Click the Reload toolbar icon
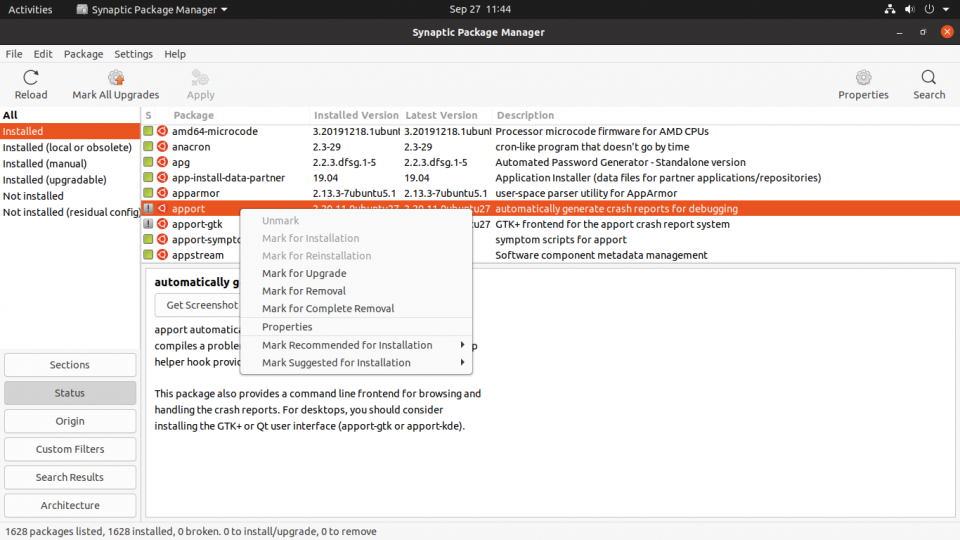The height and width of the screenshot is (540, 960). pyautogui.click(x=31, y=78)
